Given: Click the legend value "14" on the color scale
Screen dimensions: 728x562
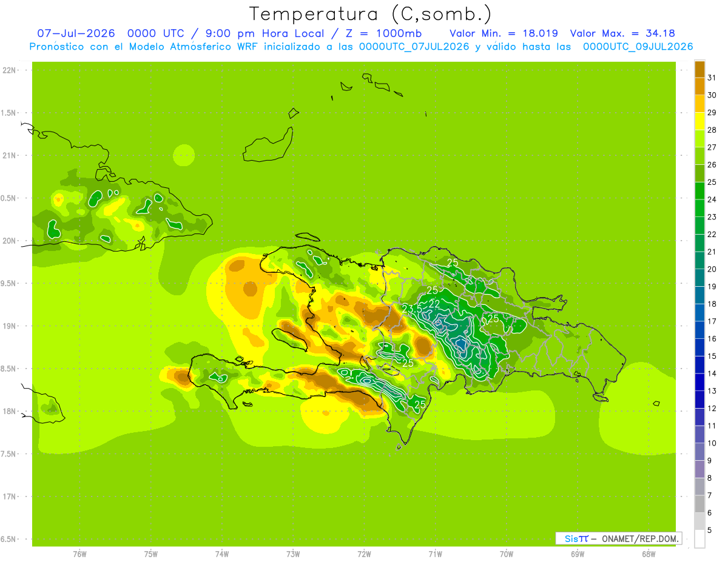Looking at the screenshot, I should [x=712, y=373].
